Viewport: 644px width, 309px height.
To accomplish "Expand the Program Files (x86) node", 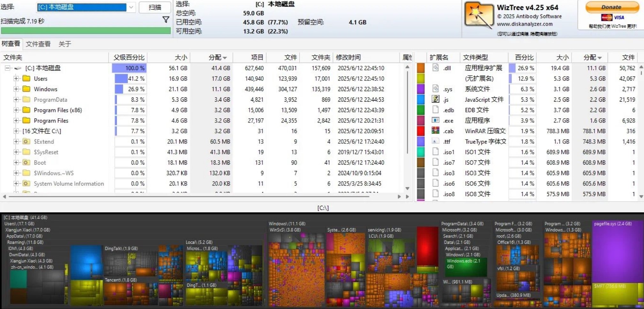I will pyautogui.click(x=16, y=110).
